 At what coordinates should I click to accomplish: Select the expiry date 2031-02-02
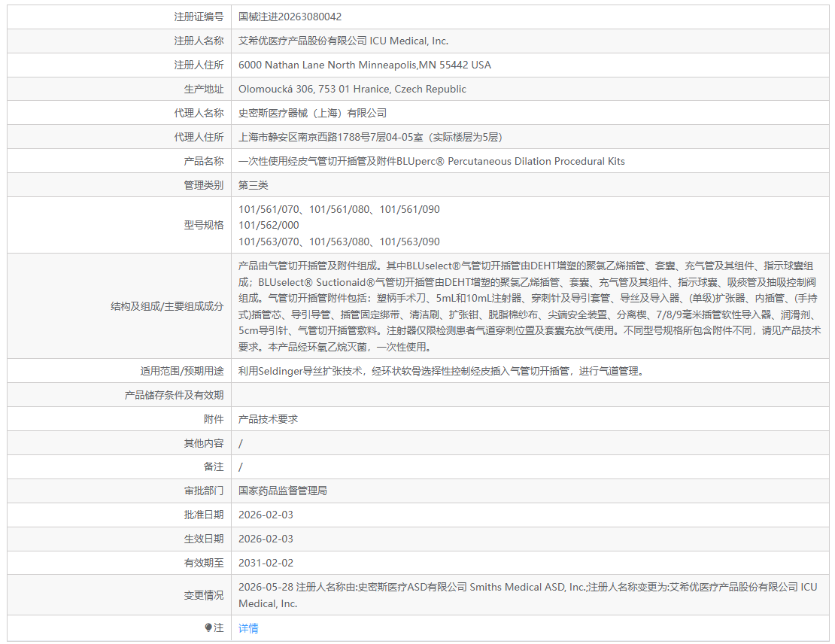(x=266, y=563)
